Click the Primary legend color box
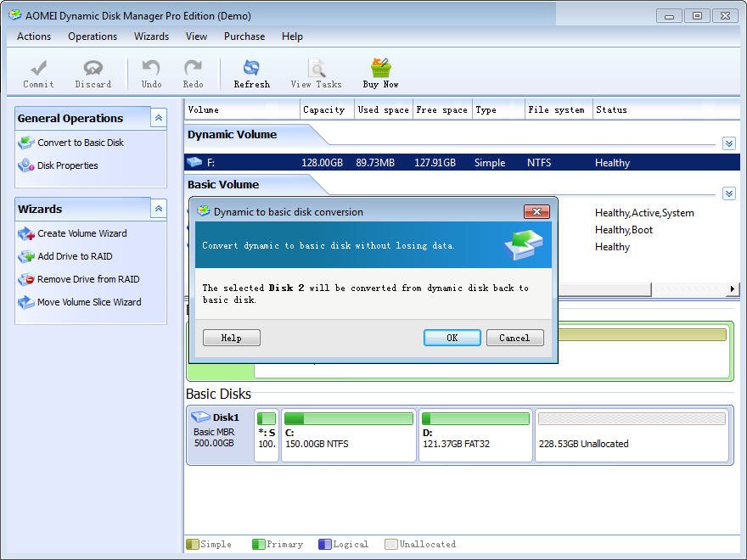 pyautogui.click(x=259, y=544)
